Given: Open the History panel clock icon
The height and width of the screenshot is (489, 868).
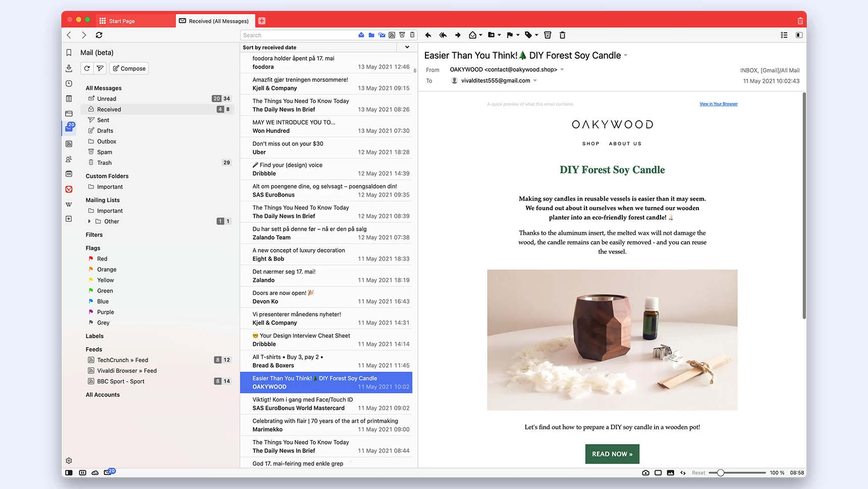Looking at the screenshot, I should (x=69, y=83).
